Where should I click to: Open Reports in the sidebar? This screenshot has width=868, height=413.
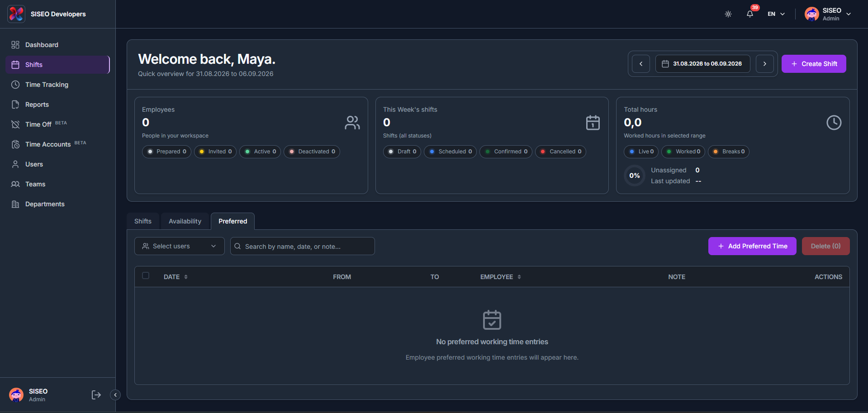tap(57, 104)
